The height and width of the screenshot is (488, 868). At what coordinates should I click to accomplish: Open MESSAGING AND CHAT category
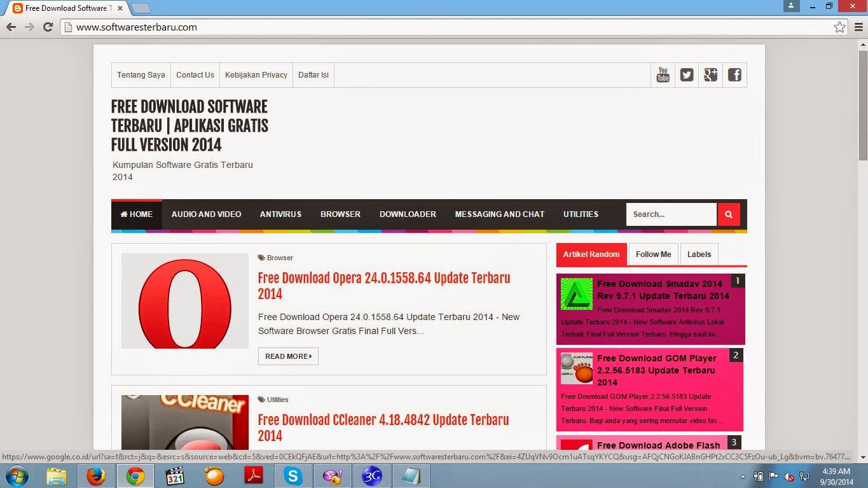click(x=500, y=214)
